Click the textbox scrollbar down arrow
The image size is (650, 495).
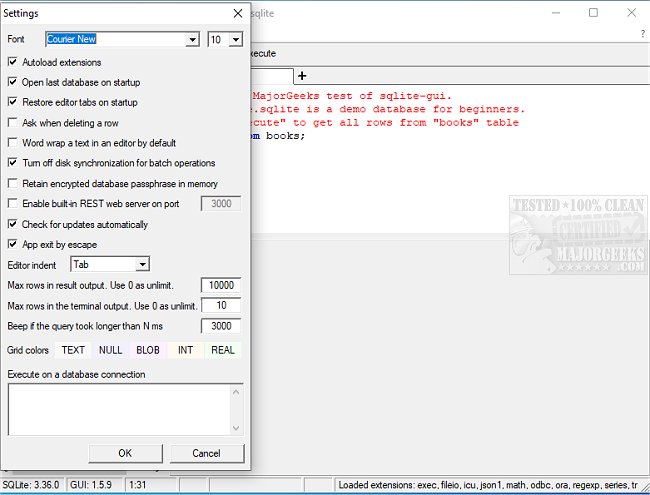point(236,428)
